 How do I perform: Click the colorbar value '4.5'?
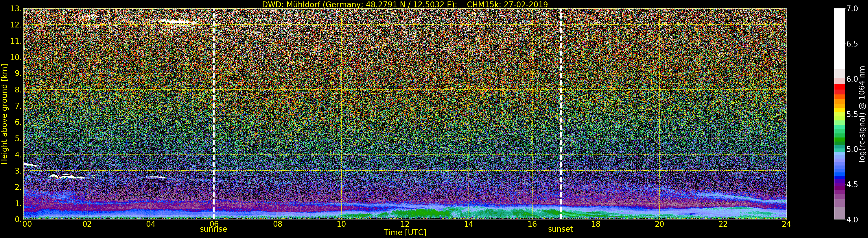click(x=852, y=184)
